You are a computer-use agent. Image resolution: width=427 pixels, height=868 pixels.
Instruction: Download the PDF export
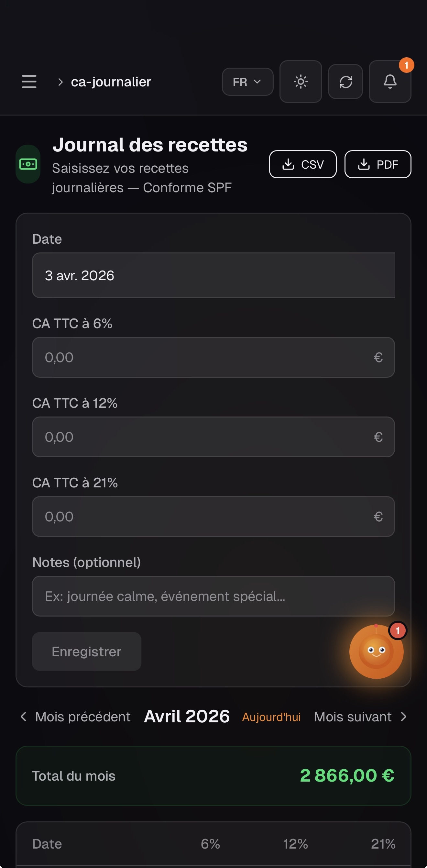pos(378,164)
